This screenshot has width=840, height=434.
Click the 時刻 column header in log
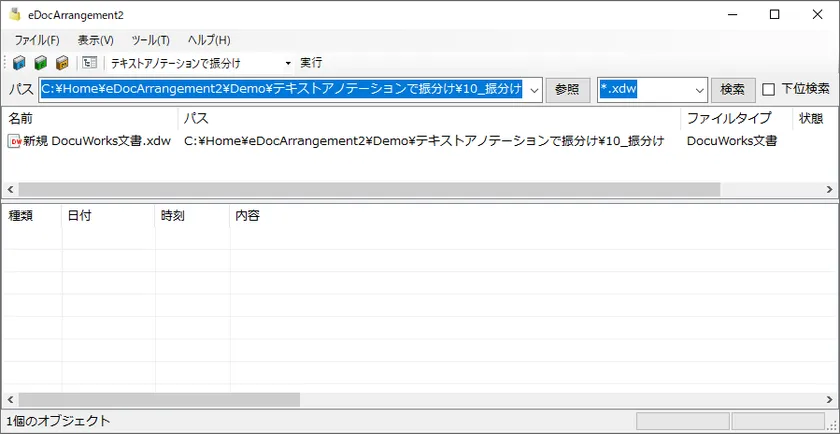193,216
